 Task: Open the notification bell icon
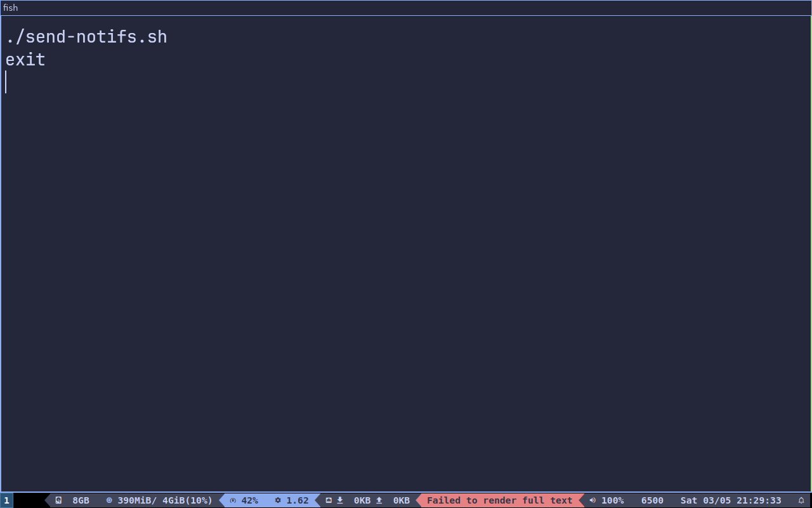point(801,500)
